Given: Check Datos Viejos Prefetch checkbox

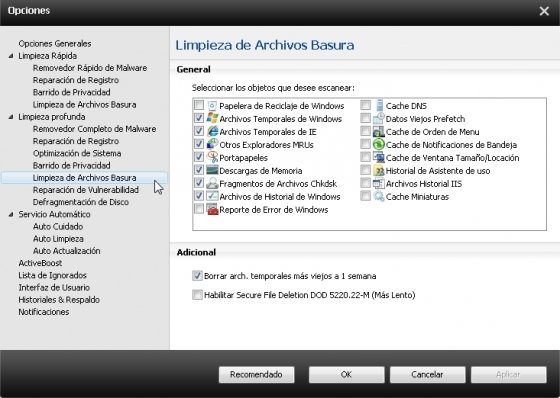Looking at the screenshot, I should (x=365, y=118).
